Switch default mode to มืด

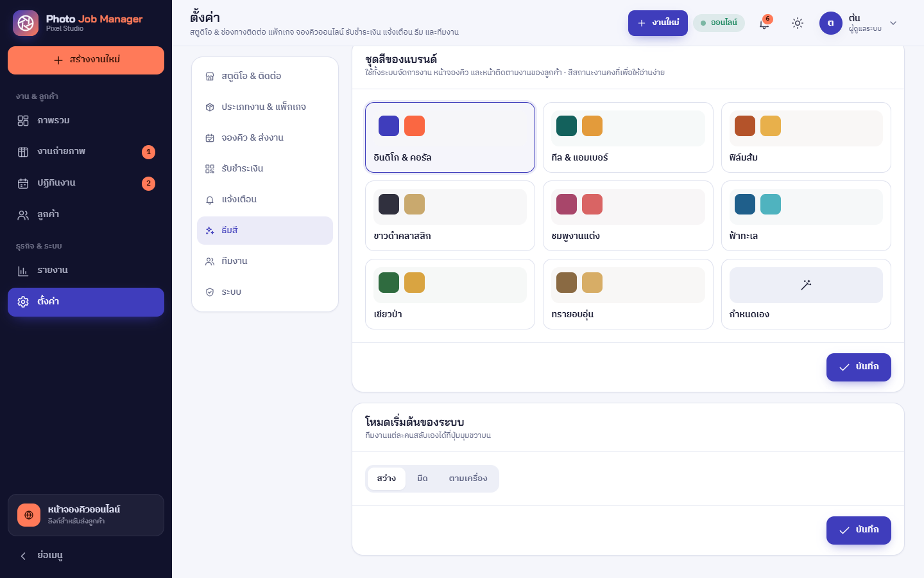[422, 478]
